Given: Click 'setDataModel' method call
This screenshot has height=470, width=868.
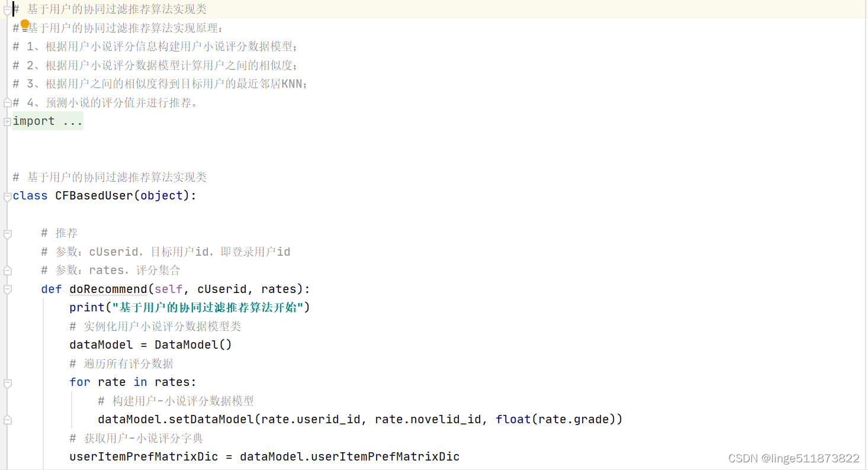Looking at the screenshot, I should (211, 419).
